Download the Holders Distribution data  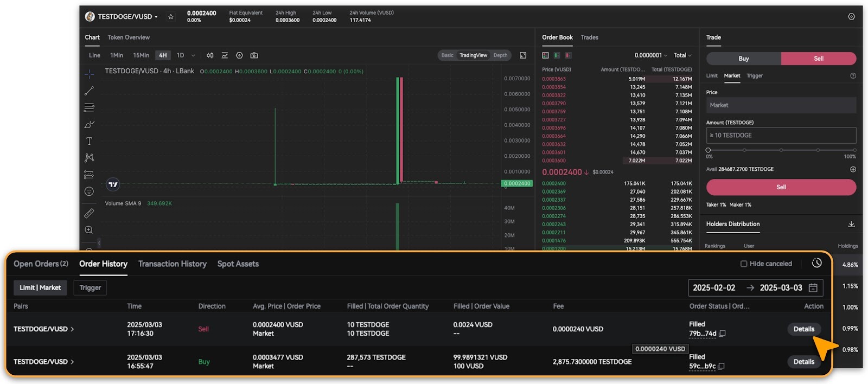point(851,224)
